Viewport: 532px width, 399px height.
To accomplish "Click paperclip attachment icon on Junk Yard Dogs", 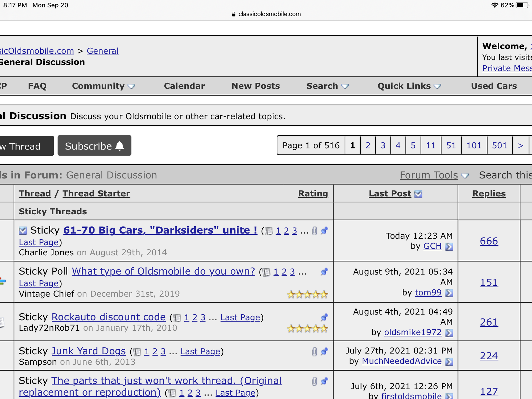I will pyautogui.click(x=314, y=352).
